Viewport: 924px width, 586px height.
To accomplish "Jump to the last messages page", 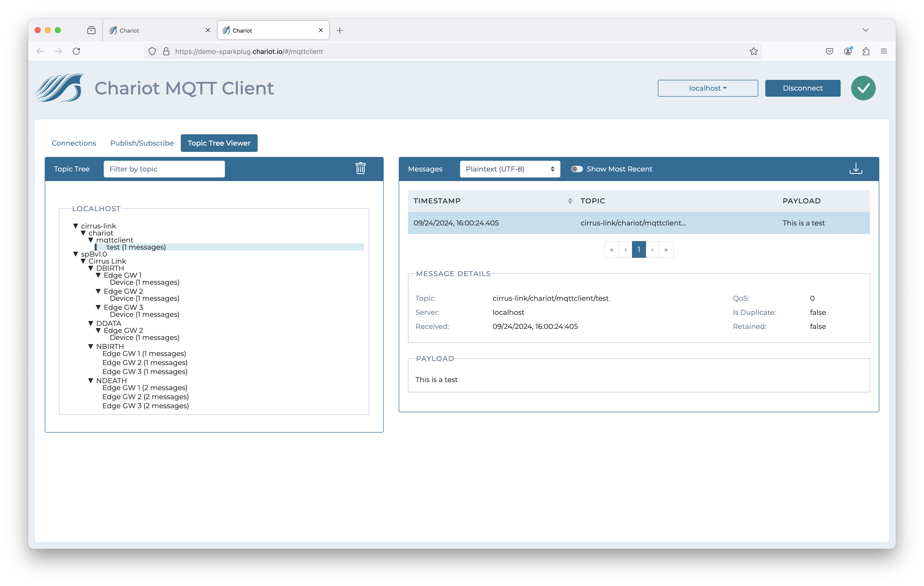I will coord(666,250).
